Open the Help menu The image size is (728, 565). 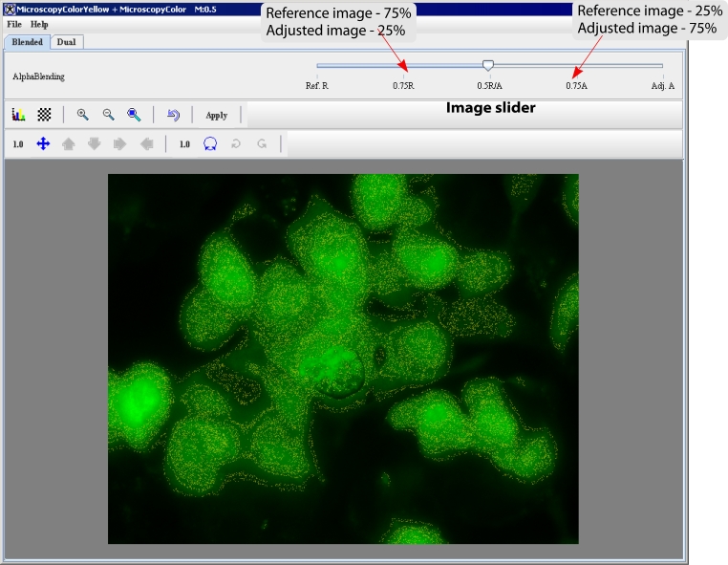click(39, 23)
